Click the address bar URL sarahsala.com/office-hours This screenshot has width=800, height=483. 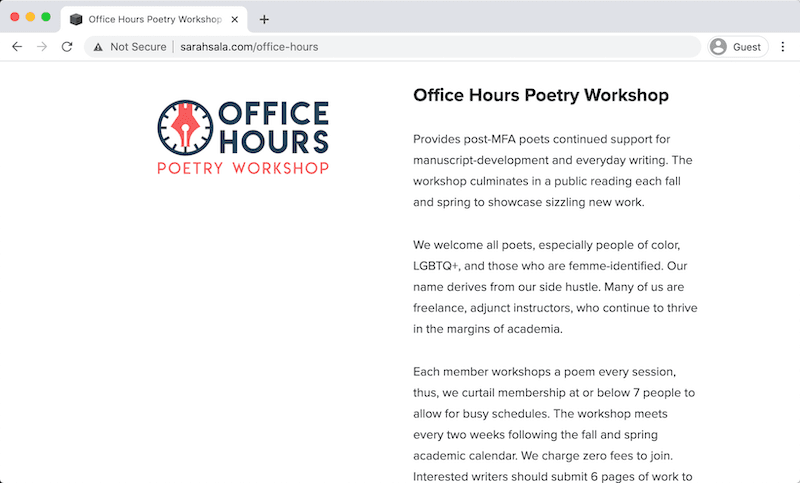(249, 47)
